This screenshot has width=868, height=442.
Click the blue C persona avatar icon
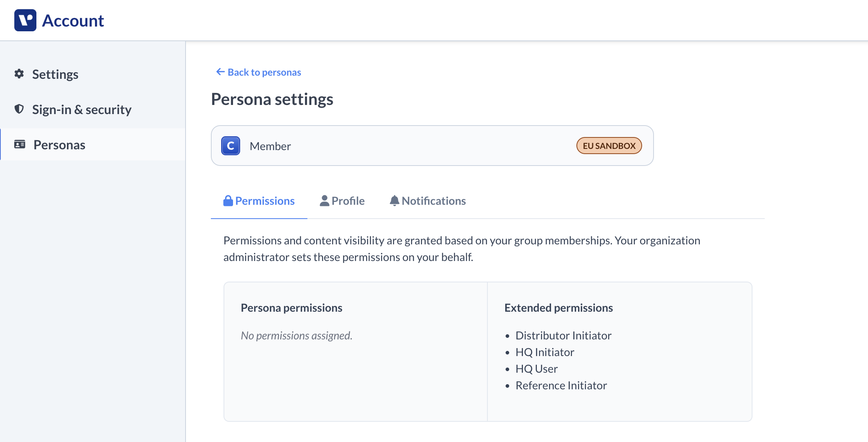coord(231,146)
